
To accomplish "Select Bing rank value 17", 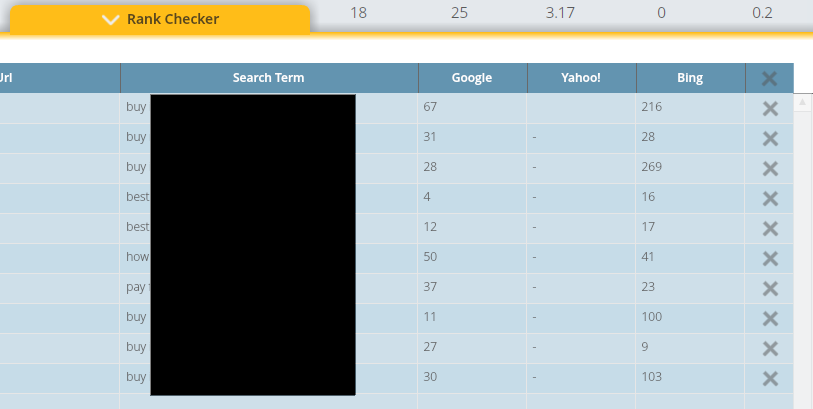I will click(x=648, y=227).
